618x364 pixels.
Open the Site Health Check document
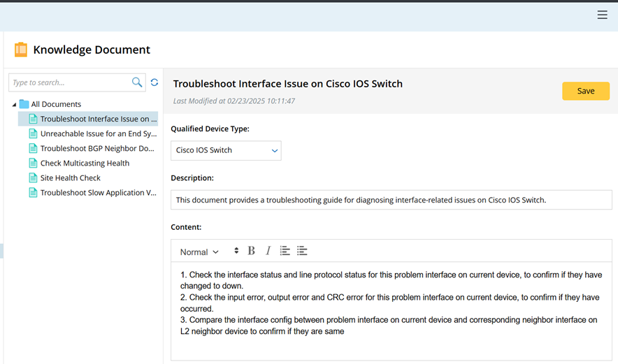[x=71, y=177]
